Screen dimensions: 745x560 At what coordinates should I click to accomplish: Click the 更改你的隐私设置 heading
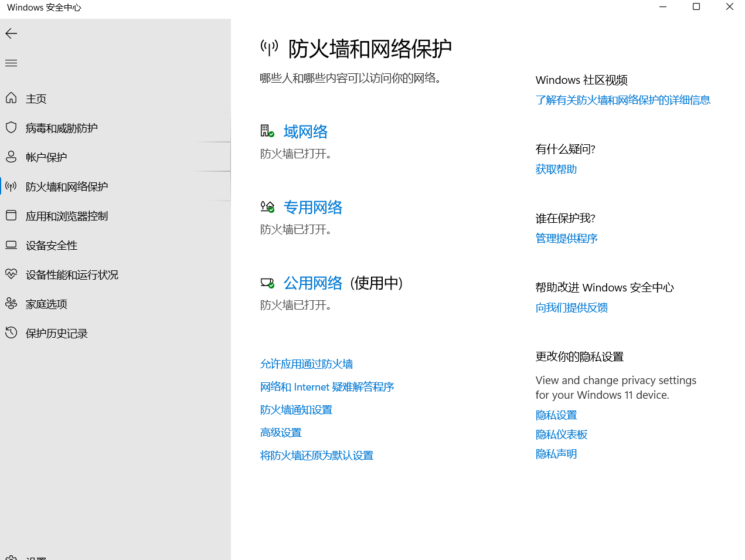coord(580,357)
